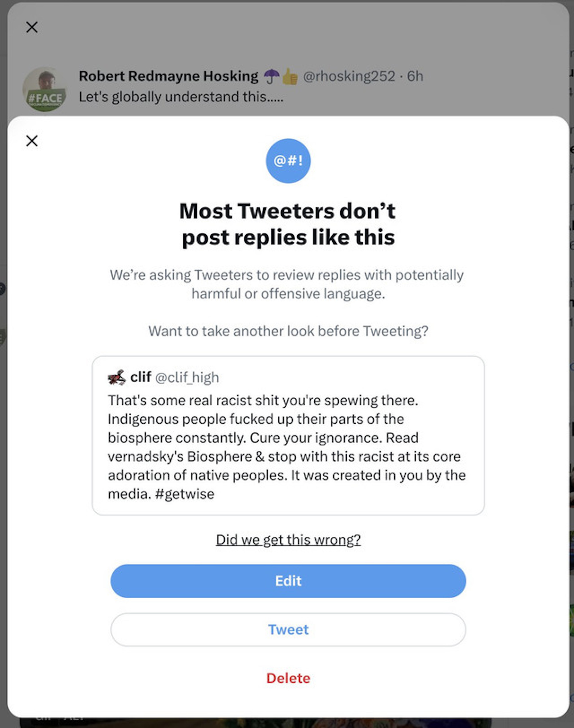574x728 pixels.
Task: Click clif's small avatar in reply preview
Action: tap(117, 377)
